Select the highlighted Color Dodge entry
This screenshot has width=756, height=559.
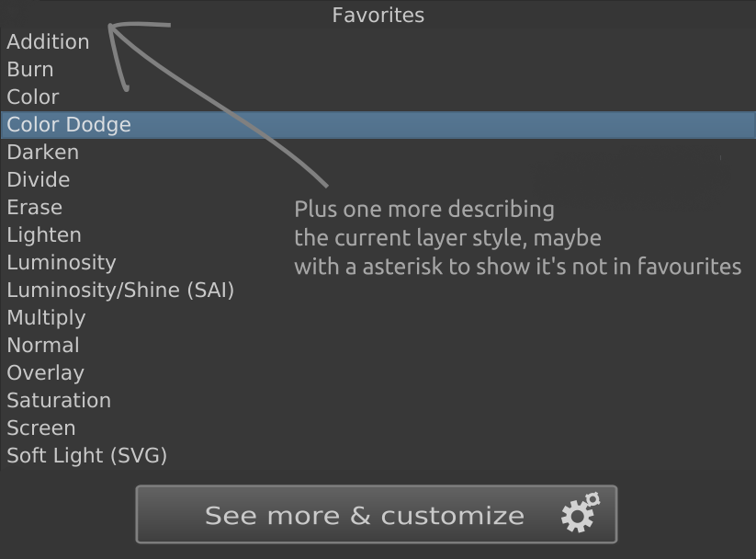click(x=69, y=125)
